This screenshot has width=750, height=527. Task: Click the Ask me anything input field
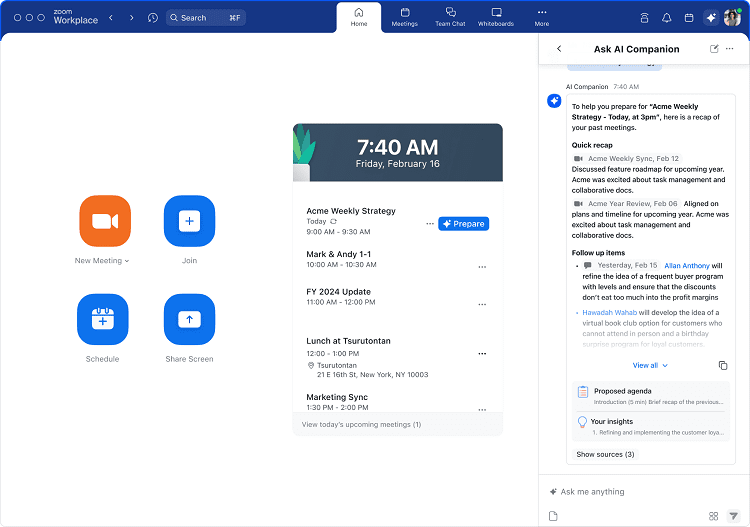(630, 492)
